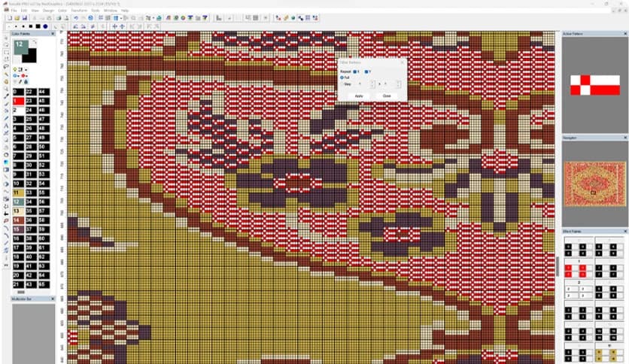Pick yellow color swatch 11 in palette
The height and width of the screenshot is (364, 629).
pos(19,193)
